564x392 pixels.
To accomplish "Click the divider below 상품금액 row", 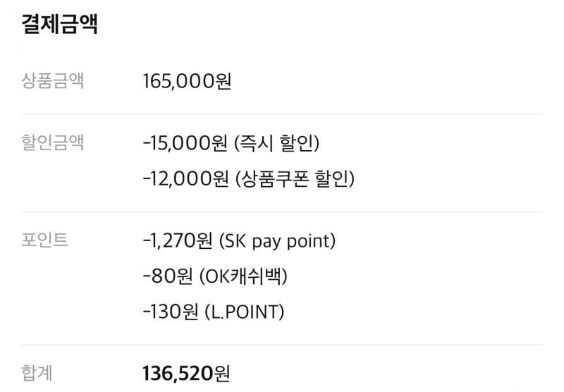I will 281,114.
